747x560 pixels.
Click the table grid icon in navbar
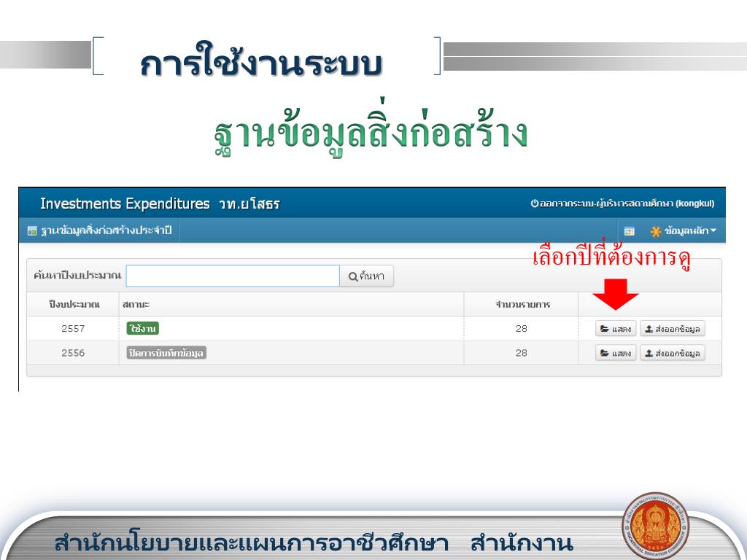[x=630, y=231]
